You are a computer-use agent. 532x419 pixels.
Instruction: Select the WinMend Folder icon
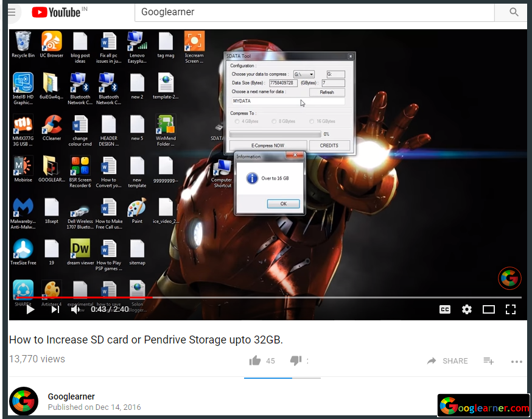point(166,130)
